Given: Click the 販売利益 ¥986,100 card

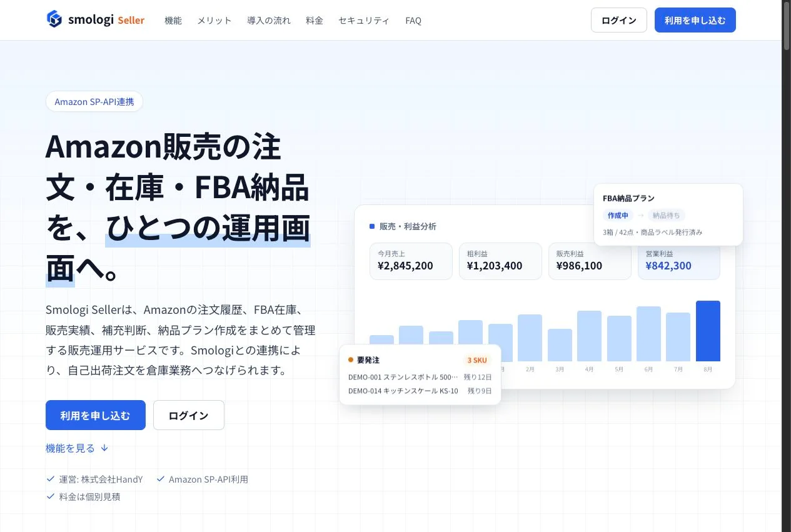Looking at the screenshot, I should coord(590,261).
